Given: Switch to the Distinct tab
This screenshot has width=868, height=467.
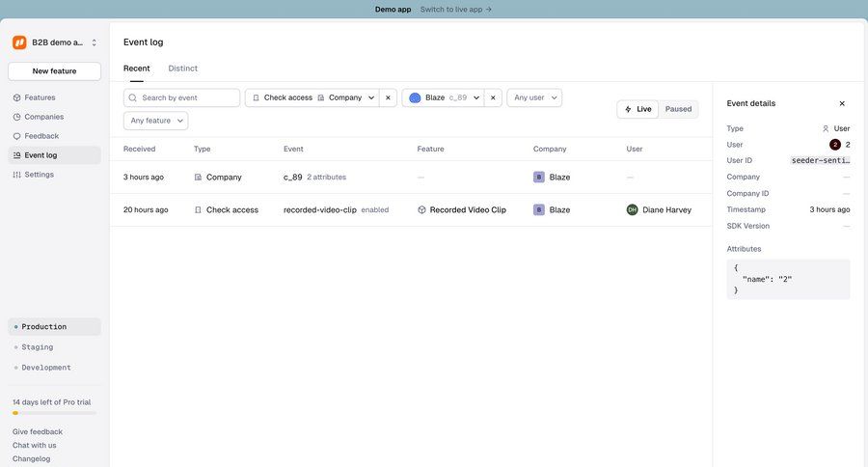Looking at the screenshot, I should [x=182, y=69].
